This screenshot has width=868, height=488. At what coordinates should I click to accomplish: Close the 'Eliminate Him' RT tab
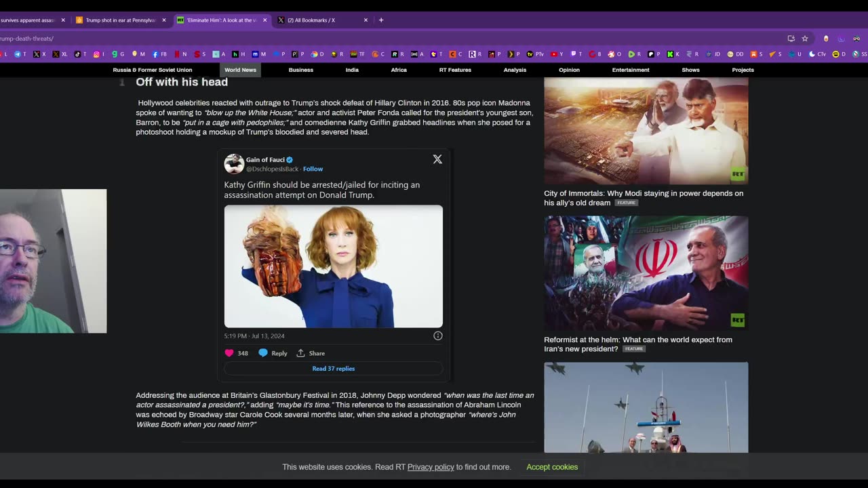tap(264, 20)
